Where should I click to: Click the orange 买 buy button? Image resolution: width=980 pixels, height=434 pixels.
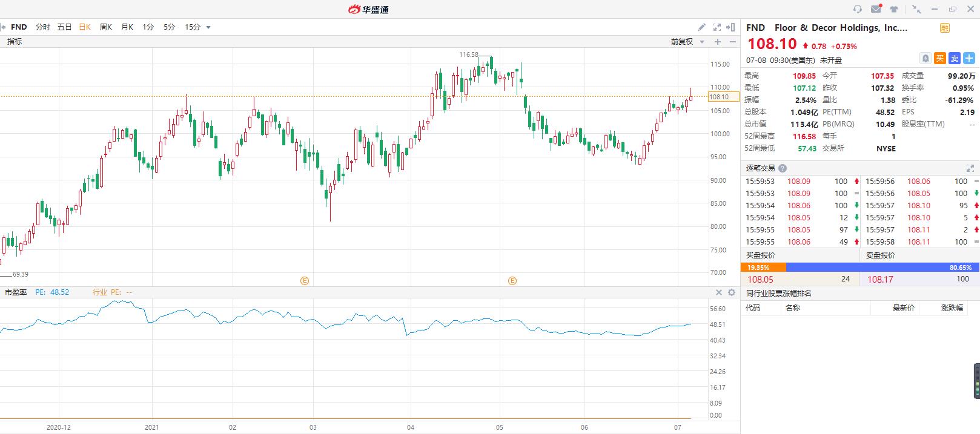[940, 58]
